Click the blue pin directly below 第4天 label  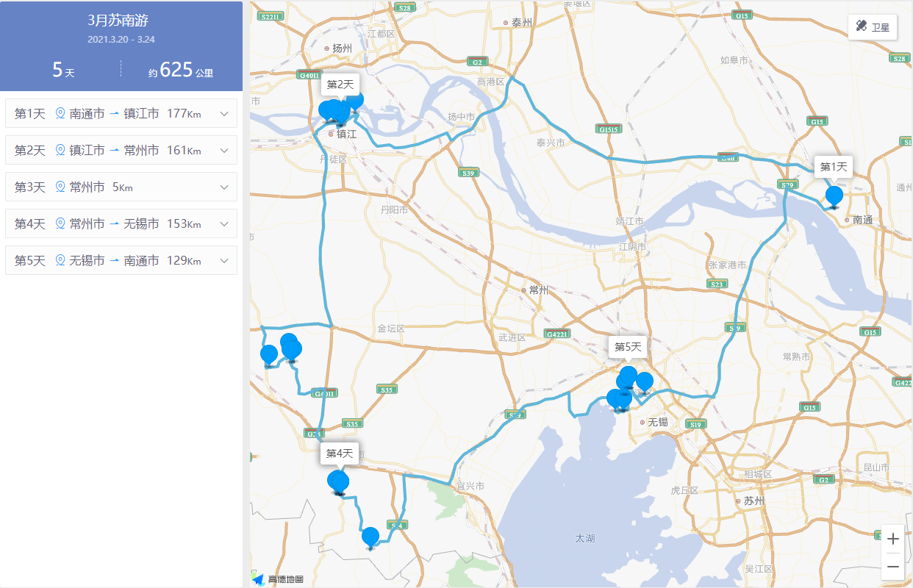click(x=338, y=481)
